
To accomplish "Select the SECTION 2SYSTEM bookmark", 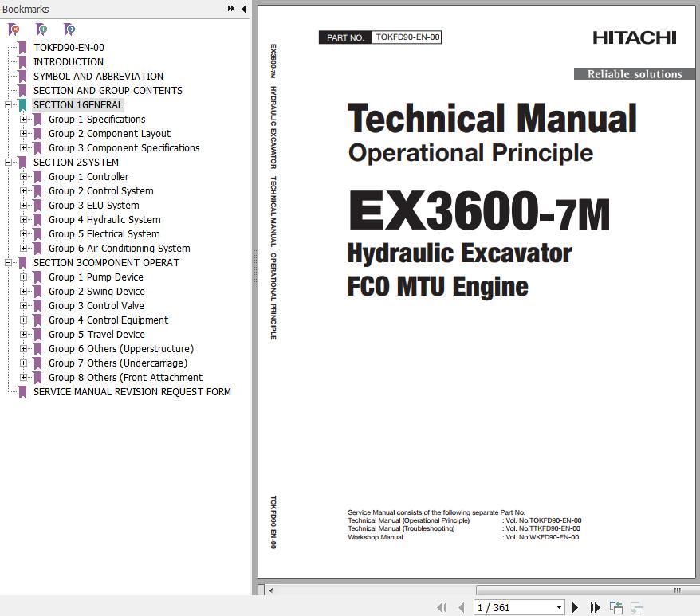I will click(x=76, y=163).
